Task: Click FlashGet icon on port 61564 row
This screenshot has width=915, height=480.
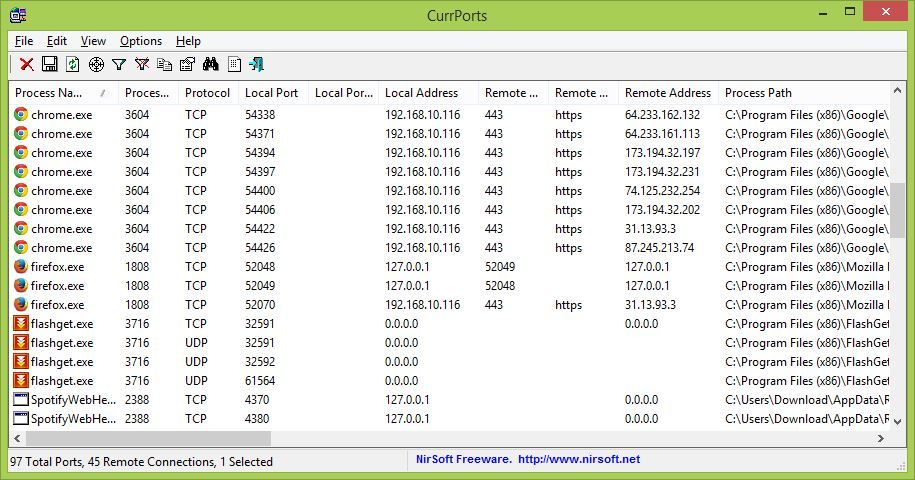Action: coord(21,380)
